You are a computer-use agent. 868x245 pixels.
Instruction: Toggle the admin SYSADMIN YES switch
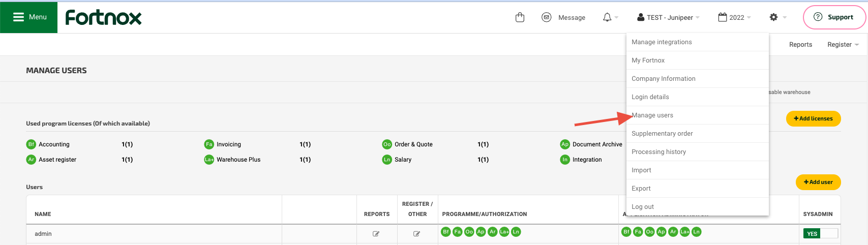(820, 234)
